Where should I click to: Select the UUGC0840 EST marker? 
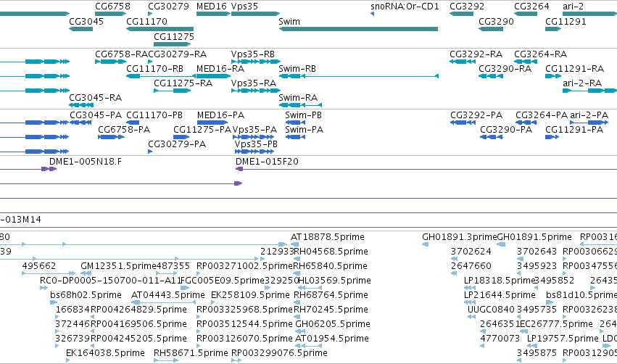471,317
